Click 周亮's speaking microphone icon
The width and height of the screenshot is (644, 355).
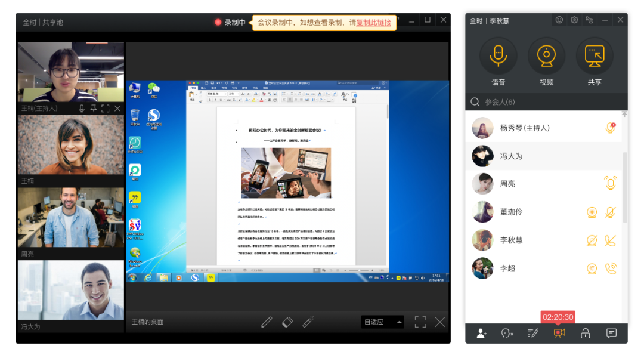611,183
